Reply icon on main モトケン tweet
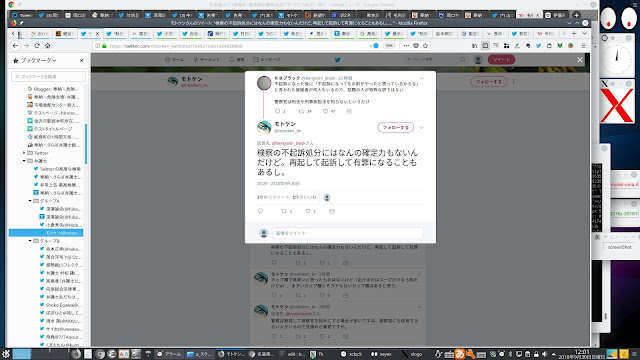This screenshot has height=360, width=640. (x=260, y=211)
